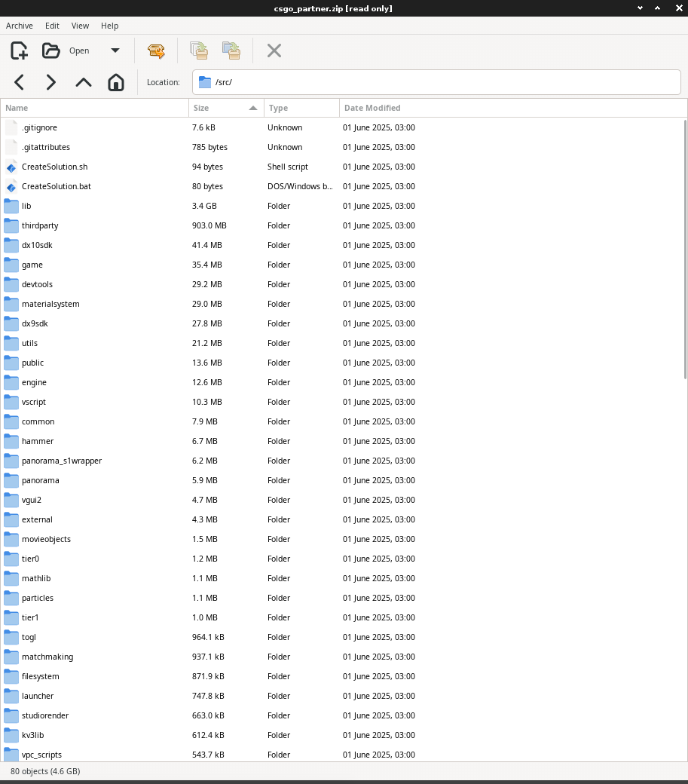
Task: Select the tier0 folder name
Action: click(x=30, y=559)
